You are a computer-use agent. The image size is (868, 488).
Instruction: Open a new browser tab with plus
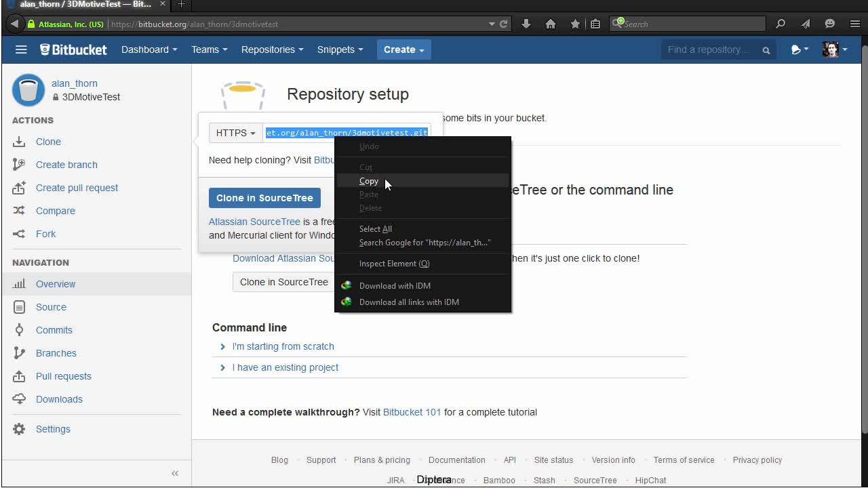click(x=181, y=4)
